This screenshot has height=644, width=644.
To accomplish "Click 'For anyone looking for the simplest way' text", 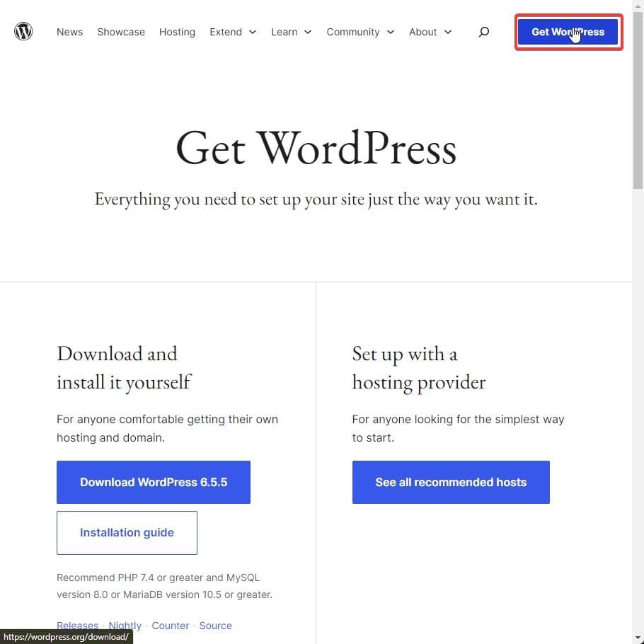I will tap(458, 428).
